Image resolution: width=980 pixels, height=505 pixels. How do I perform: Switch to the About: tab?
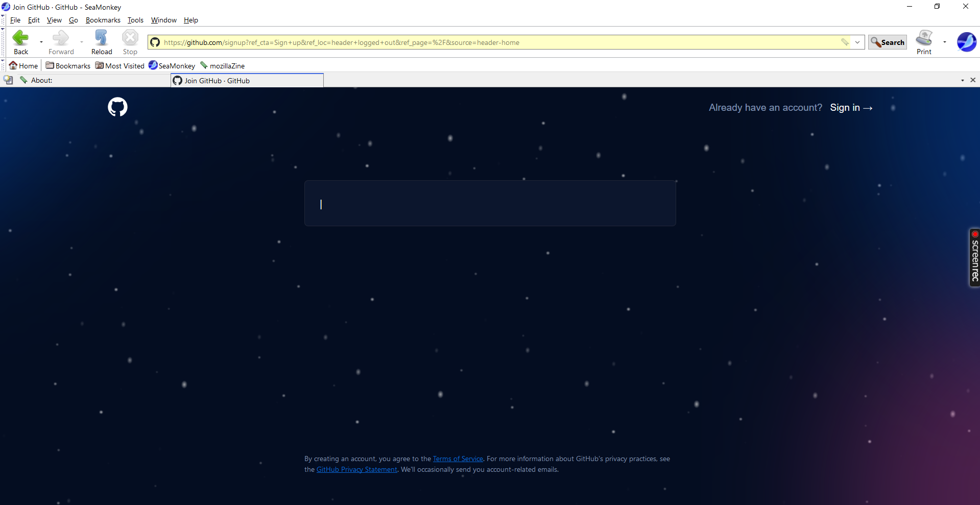(x=42, y=80)
